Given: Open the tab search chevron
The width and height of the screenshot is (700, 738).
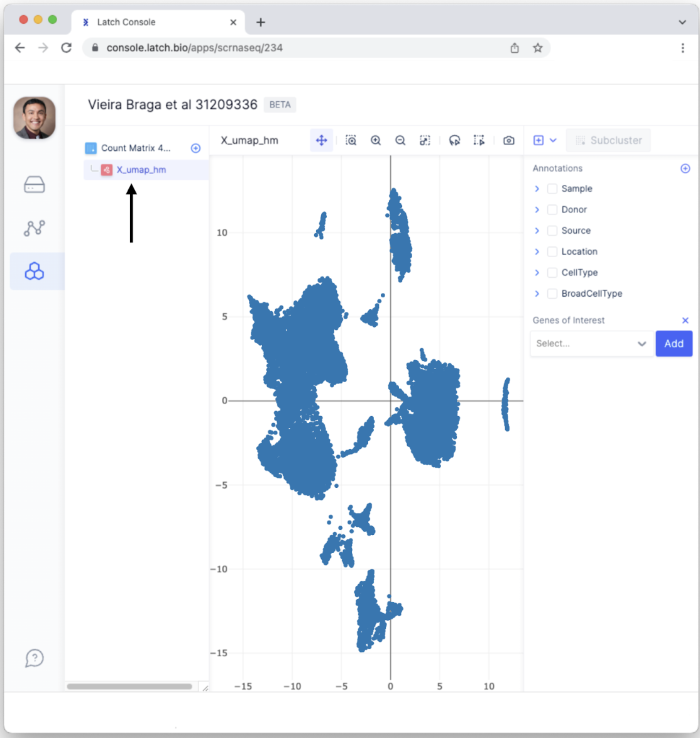Looking at the screenshot, I should 682,22.
